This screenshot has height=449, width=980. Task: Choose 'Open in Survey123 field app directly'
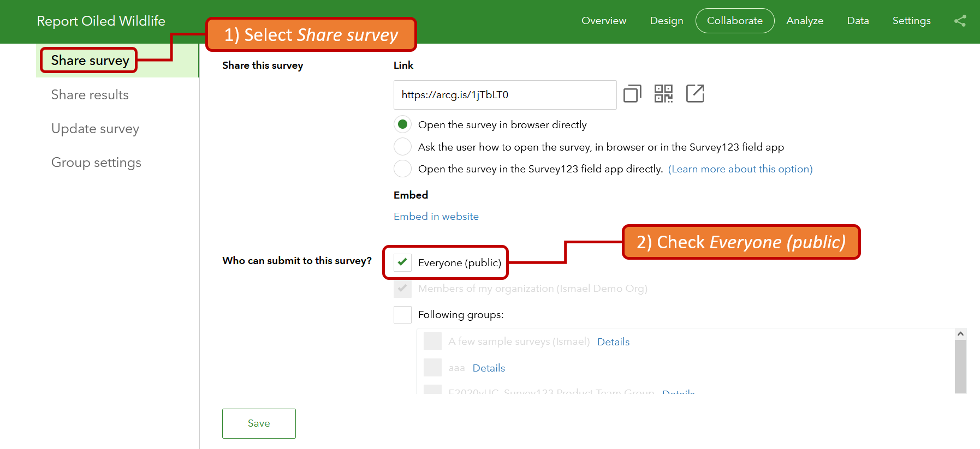403,169
